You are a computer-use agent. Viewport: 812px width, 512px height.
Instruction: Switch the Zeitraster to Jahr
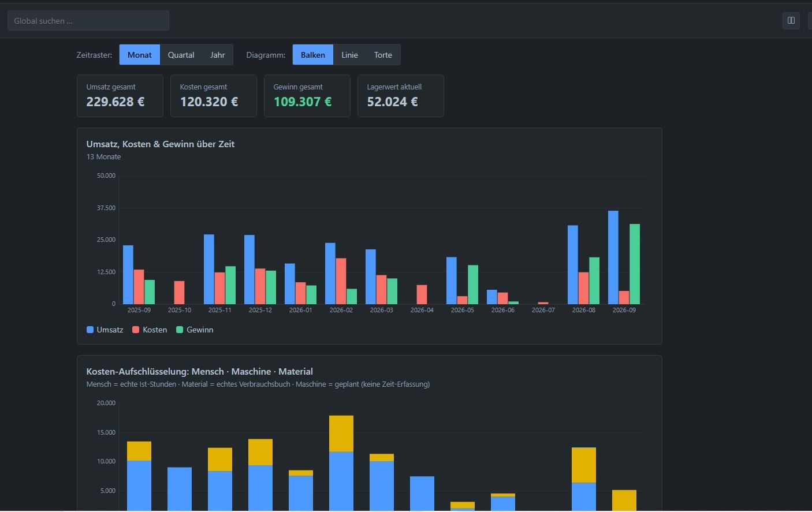pyautogui.click(x=218, y=55)
